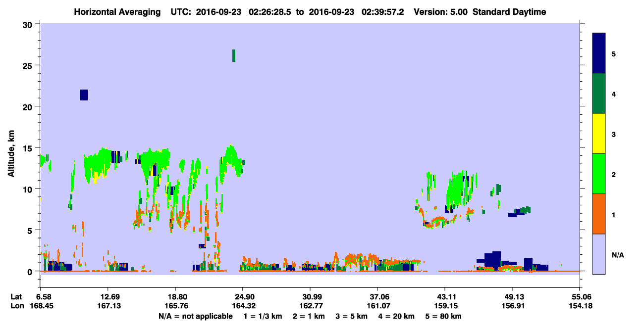The height and width of the screenshot is (330, 644).
Task: Click legend entry '2 = 1 km'
Action: pyautogui.click(x=308, y=316)
